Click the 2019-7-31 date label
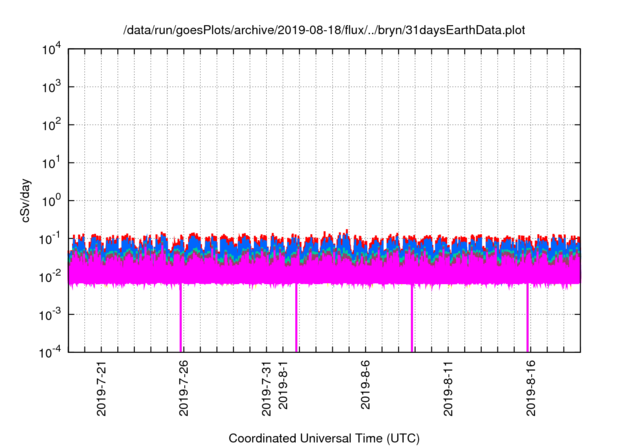This screenshot has height=448, width=640. click(x=266, y=388)
